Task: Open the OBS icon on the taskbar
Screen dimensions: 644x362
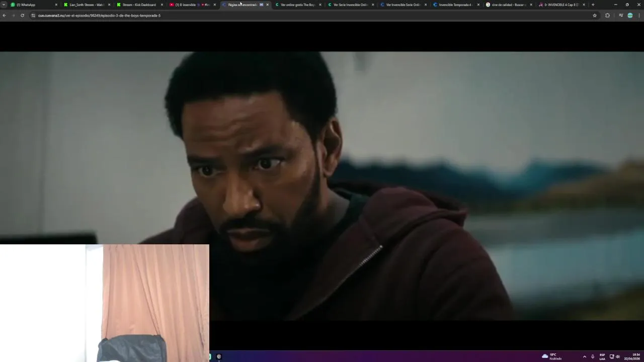Action: click(x=219, y=356)
